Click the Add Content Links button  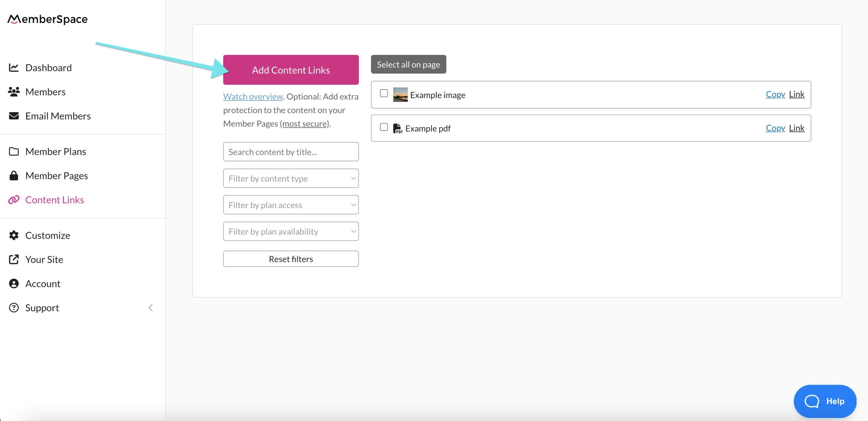point(291,70)
